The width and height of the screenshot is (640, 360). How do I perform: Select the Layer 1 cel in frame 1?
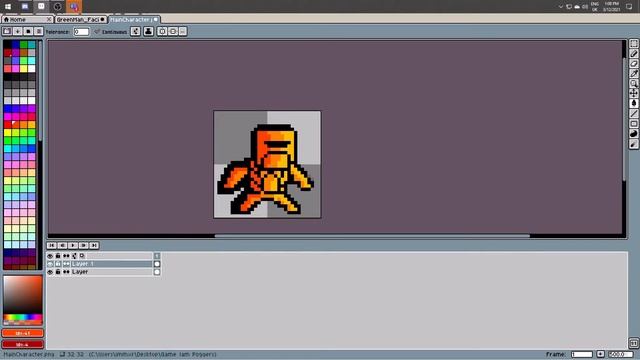[x=157, y=264]
